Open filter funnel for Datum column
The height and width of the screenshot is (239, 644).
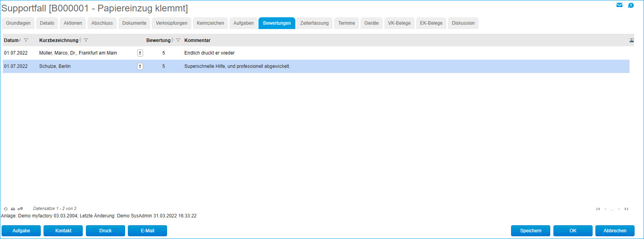[26, 40]
